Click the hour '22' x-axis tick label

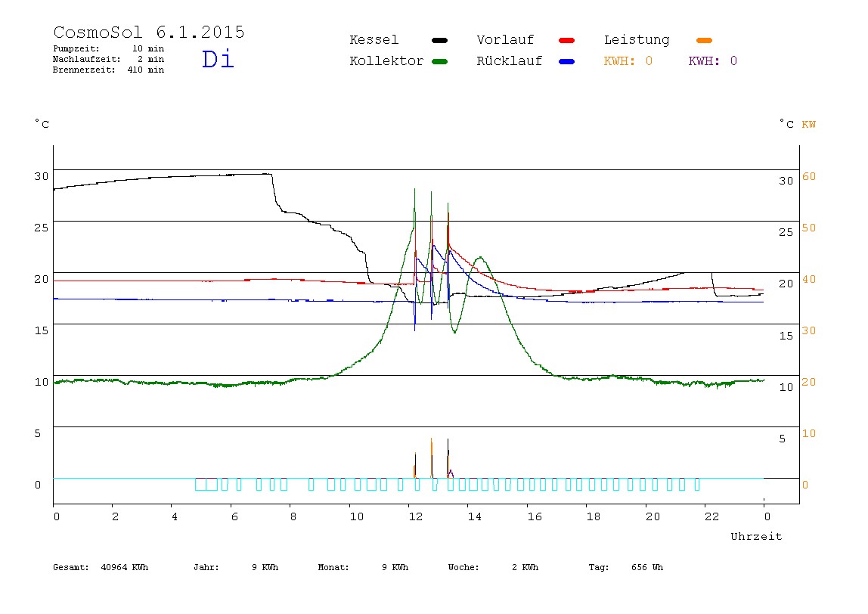click(712, 516)
